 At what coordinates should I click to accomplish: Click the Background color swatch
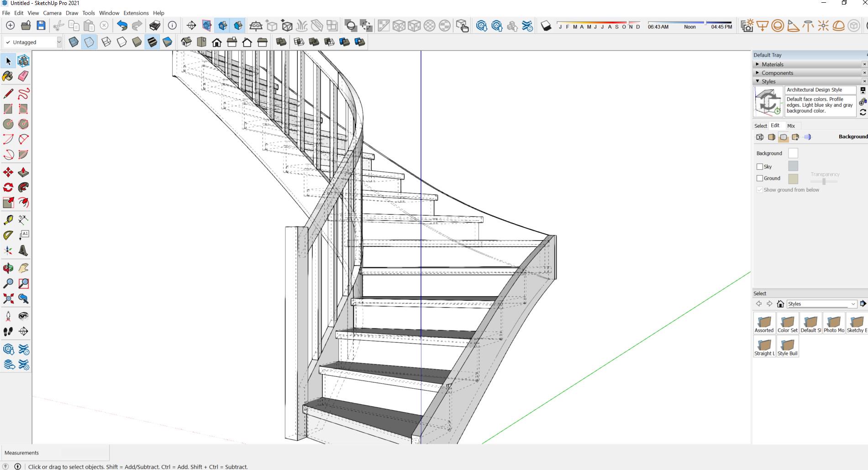(x=793, y=153)
